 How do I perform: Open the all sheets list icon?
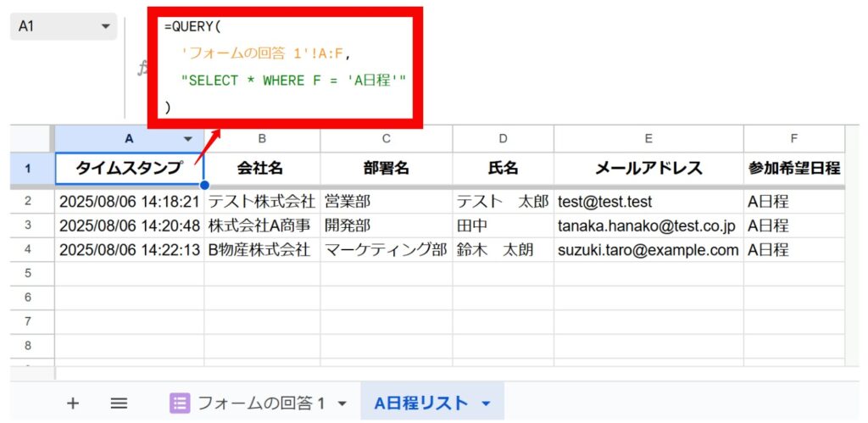(x=119, y=403)
